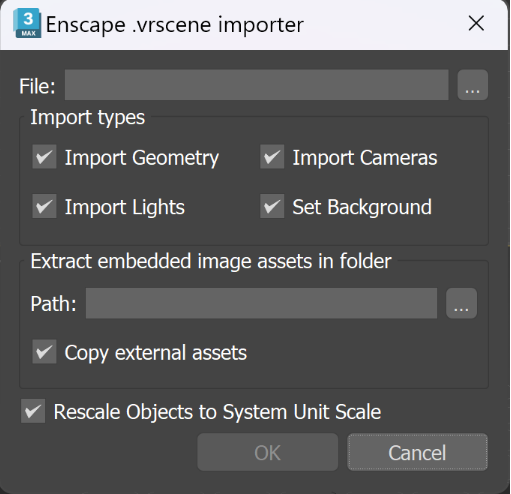The image size is (511, 494).
Task: Click the Cancel button
Action: click(417, 452)
